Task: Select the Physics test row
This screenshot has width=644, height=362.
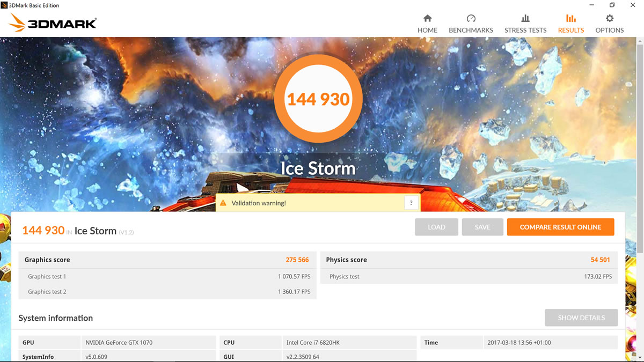Action: point(469,277)
